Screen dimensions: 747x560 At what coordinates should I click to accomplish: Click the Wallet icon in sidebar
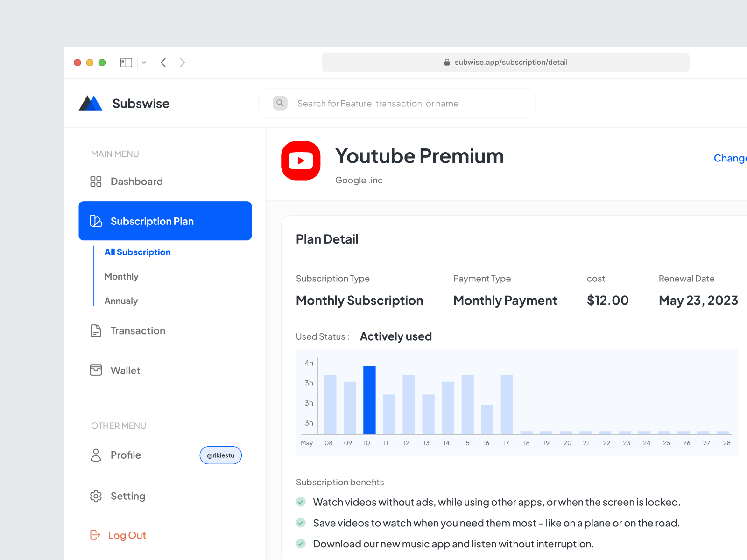click(96, 370)
